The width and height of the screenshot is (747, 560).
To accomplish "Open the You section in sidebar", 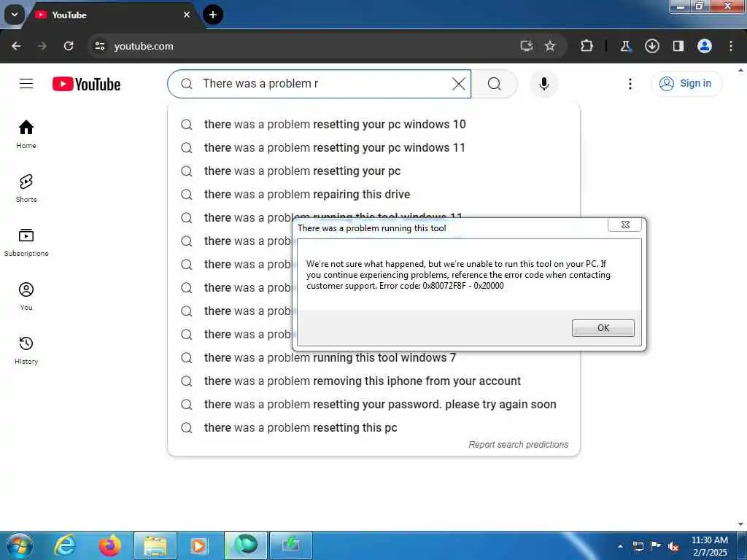I will coord(26,296).
